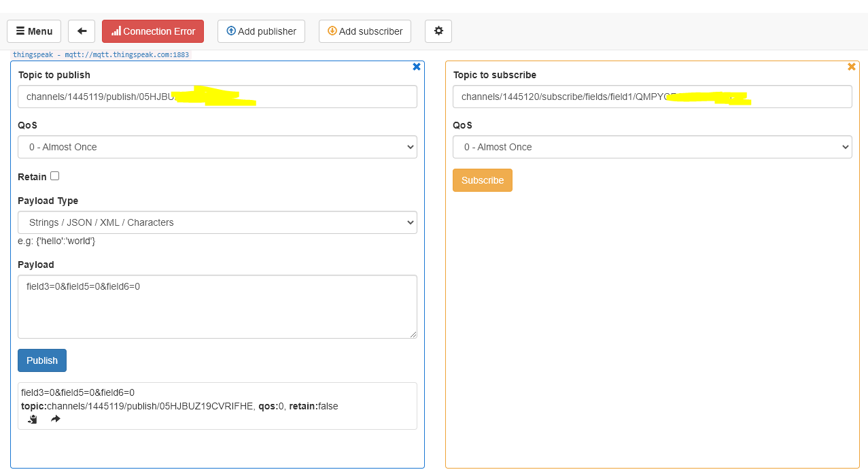This screenshot has height=474, width=868.
Task: Open the Payload Type dropdown
Action: pos(218,222)
